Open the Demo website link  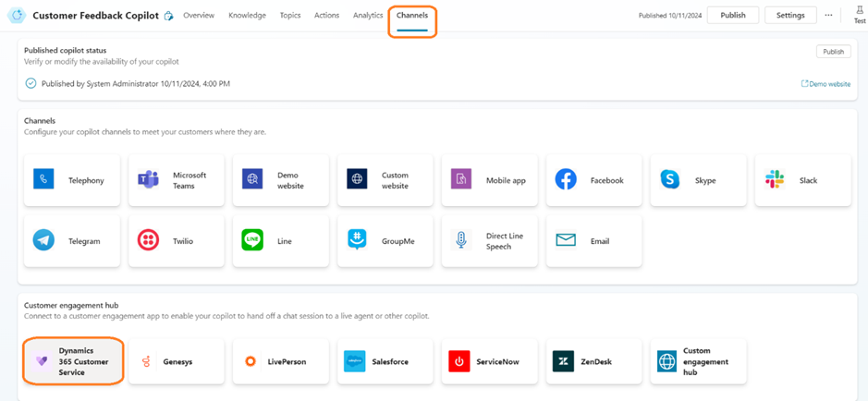[x=825, y=84]
